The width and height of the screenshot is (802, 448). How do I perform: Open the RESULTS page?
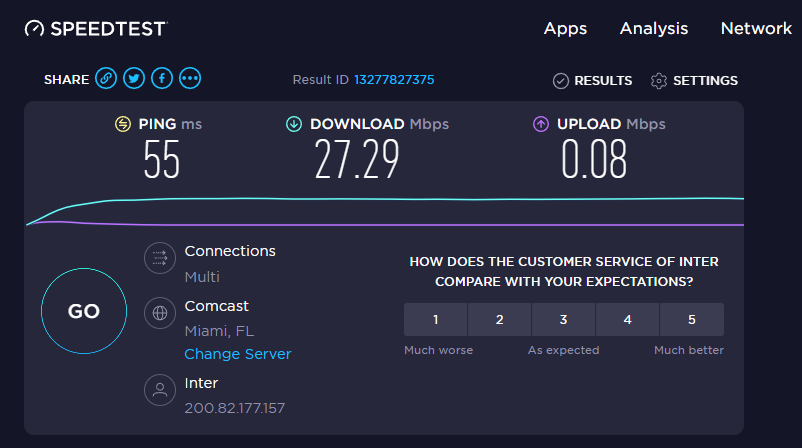603,81
